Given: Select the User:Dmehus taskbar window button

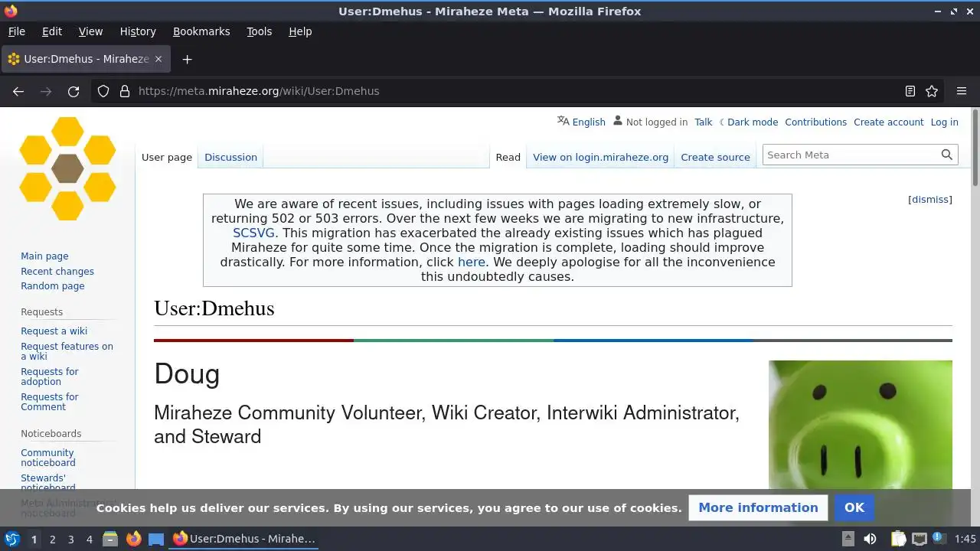Looking at the screenshot, I should click(x=244, y=539).
